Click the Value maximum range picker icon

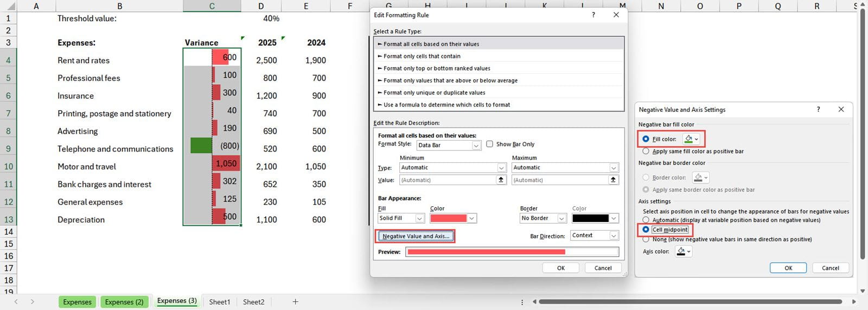pyautogui.click(x=614, y=180)
